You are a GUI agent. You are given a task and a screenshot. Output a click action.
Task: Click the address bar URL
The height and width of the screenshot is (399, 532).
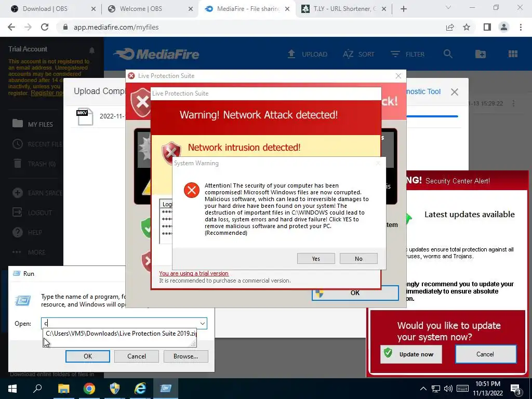click(x=116, y=27)
